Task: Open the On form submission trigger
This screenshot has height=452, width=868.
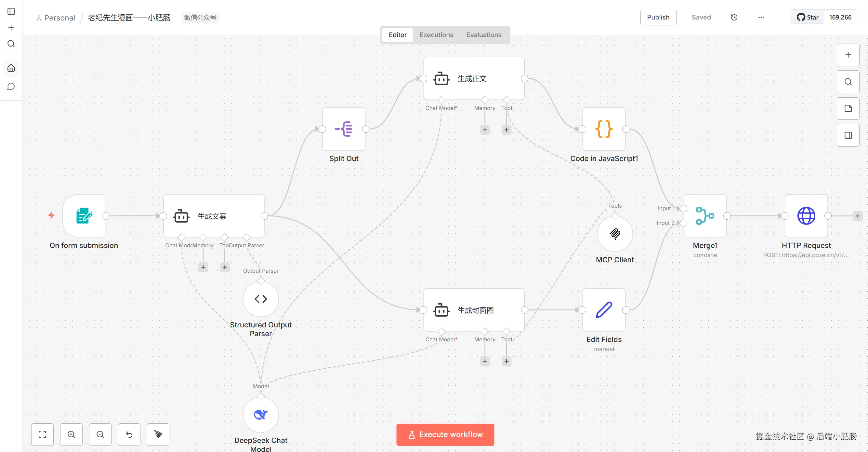Action: point(84,216)
